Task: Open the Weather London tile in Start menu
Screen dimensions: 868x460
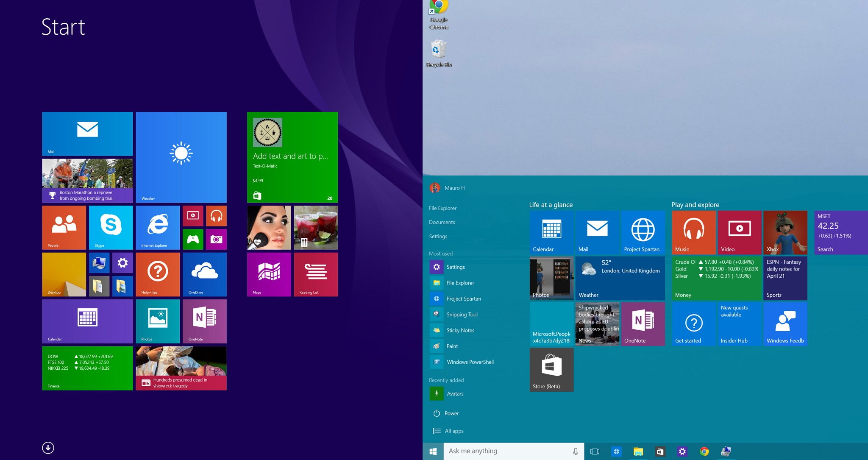Action: pyautogui.click(x=620, y=278)
